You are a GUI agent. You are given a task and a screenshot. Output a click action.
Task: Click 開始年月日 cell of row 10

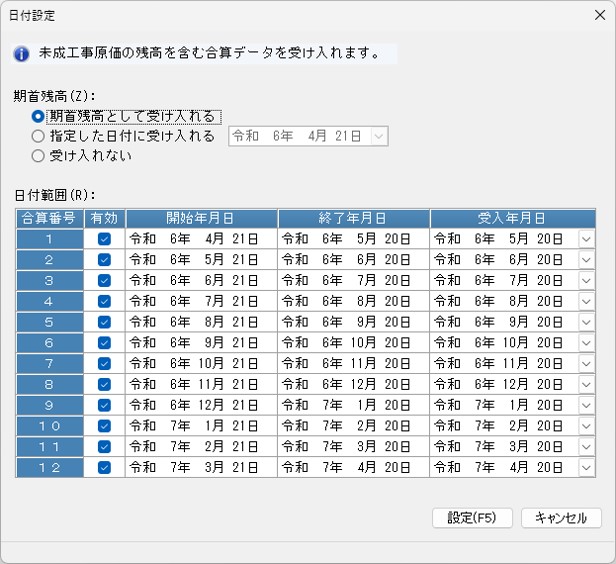tap(201, 426)
